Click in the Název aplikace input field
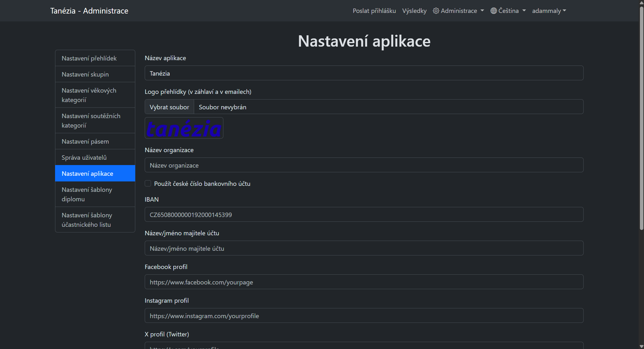Viewport: 644px width, 349px height. coord(364,73)
